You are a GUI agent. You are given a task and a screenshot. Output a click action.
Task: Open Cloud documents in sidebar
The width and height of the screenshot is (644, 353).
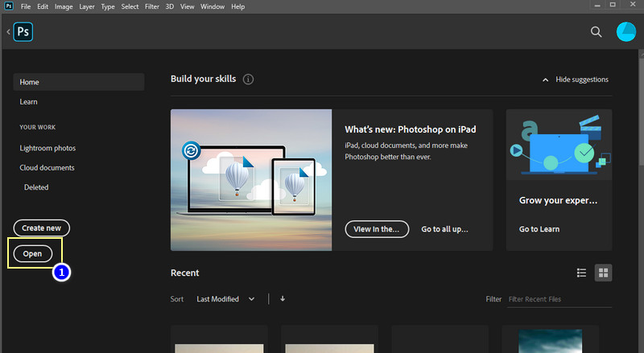(x=47, y=168)
